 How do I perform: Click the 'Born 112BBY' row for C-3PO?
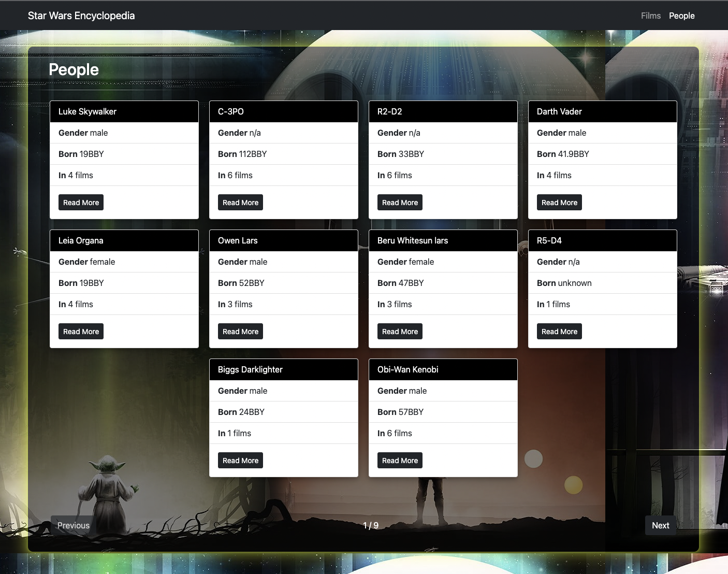(x=284, y=154)
